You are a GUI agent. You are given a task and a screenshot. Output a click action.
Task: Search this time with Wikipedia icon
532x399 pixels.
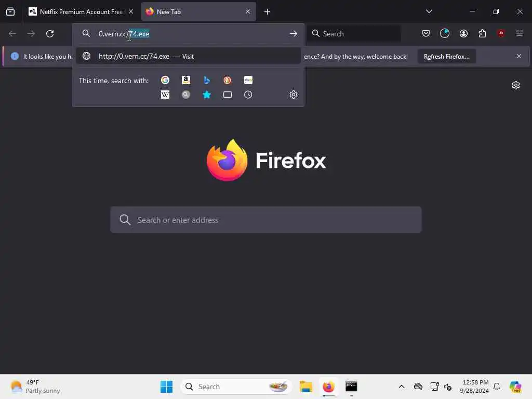[x=165, y=95]
